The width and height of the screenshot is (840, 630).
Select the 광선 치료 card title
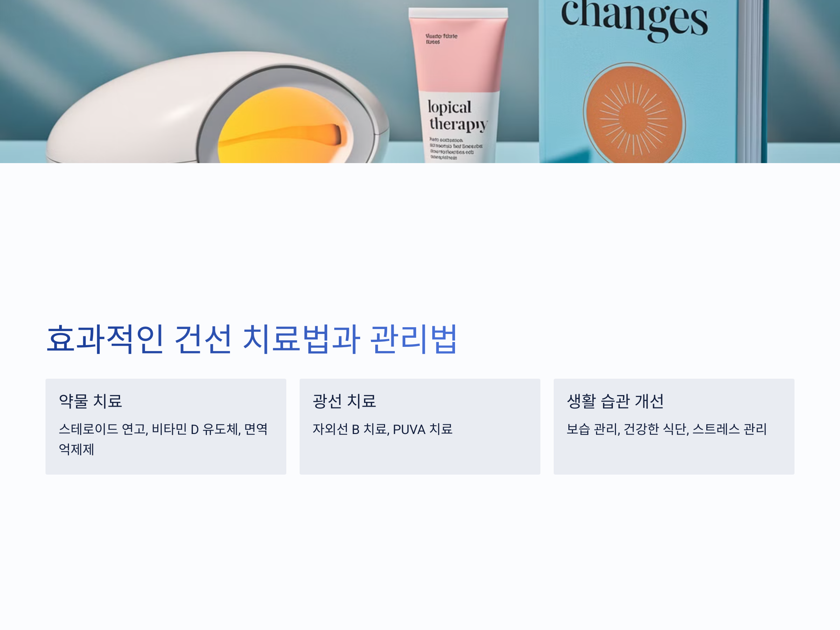coord(344,401)
